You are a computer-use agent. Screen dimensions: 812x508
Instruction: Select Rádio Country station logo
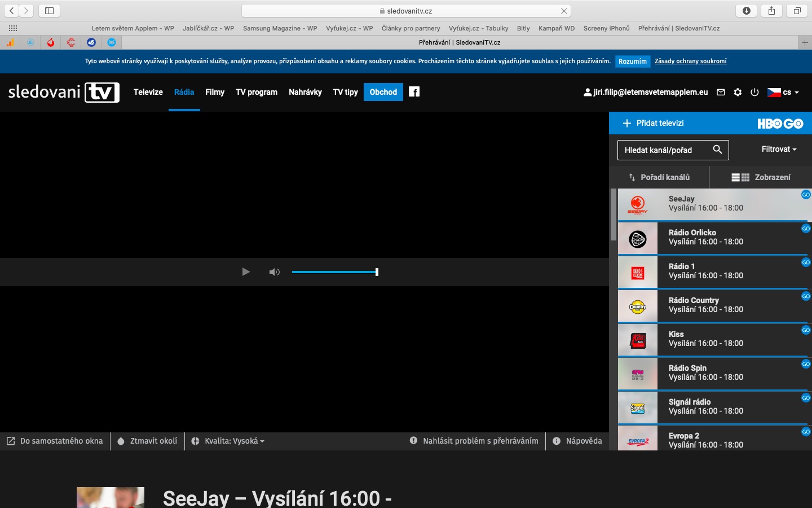638,306
